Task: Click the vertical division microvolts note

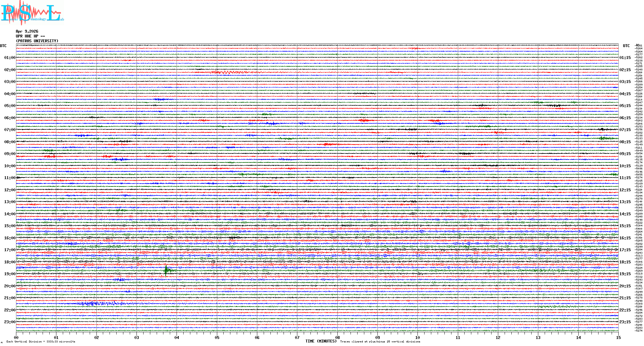Action: click(x=41, y=342)
